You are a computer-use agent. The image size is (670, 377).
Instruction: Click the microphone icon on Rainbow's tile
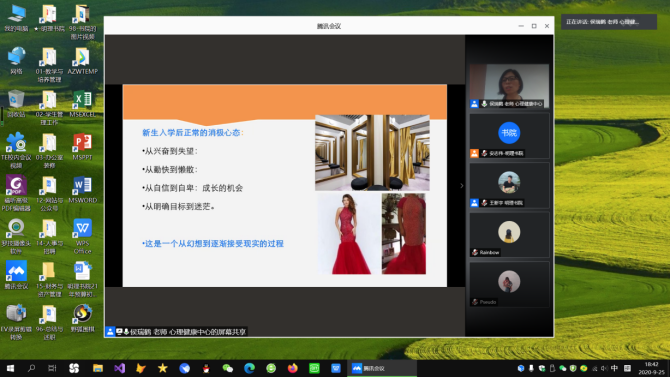pyautogui.click(x=475, y=252)
